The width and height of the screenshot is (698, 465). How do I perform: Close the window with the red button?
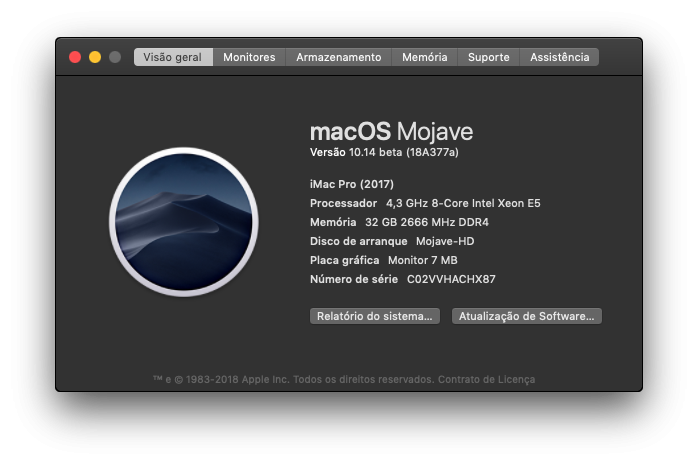pos(75,57)
